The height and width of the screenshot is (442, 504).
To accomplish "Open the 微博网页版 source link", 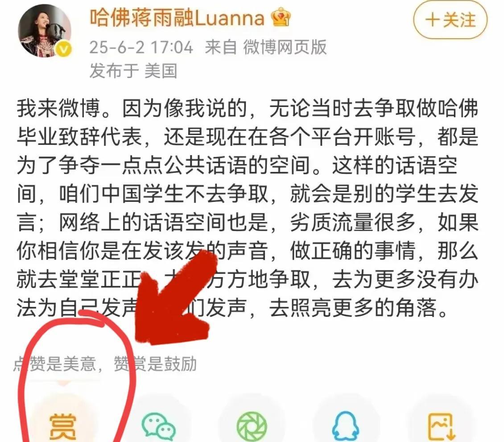I will pos(285,47).
